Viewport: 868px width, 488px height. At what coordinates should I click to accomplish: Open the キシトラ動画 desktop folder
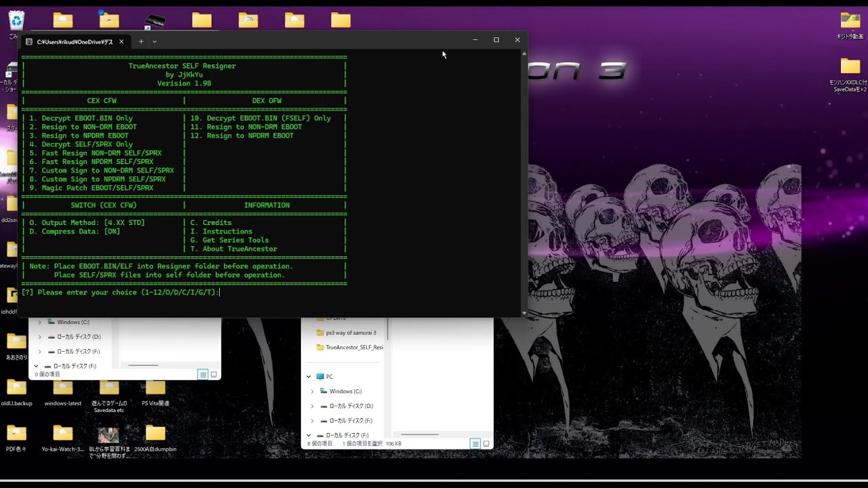pos(850,24)
